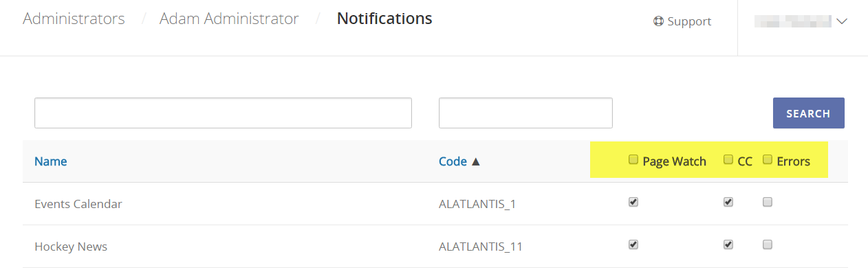Screen dimensions: 868x274
Task: Click the Support lifebuoy icon
Action: click(x=658, y=21)
